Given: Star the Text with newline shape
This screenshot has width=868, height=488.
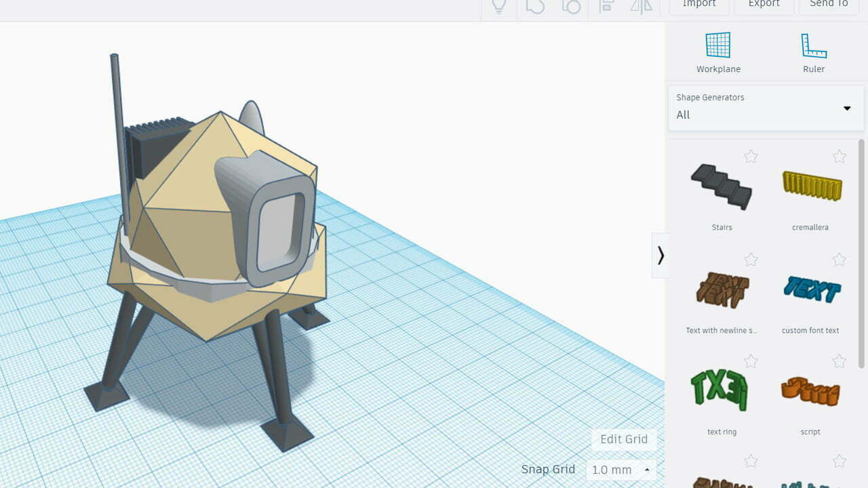Looking at the screenshot, I should (x=751, y=260).
